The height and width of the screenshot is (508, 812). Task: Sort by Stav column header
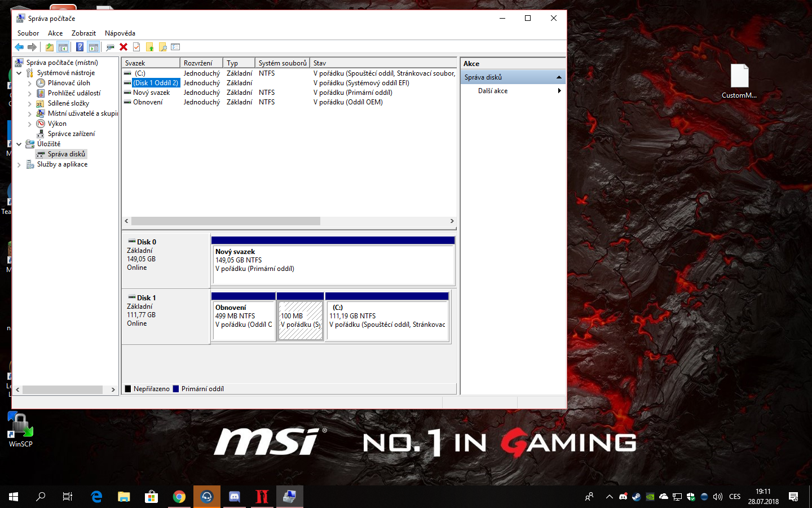click(383, 63)
